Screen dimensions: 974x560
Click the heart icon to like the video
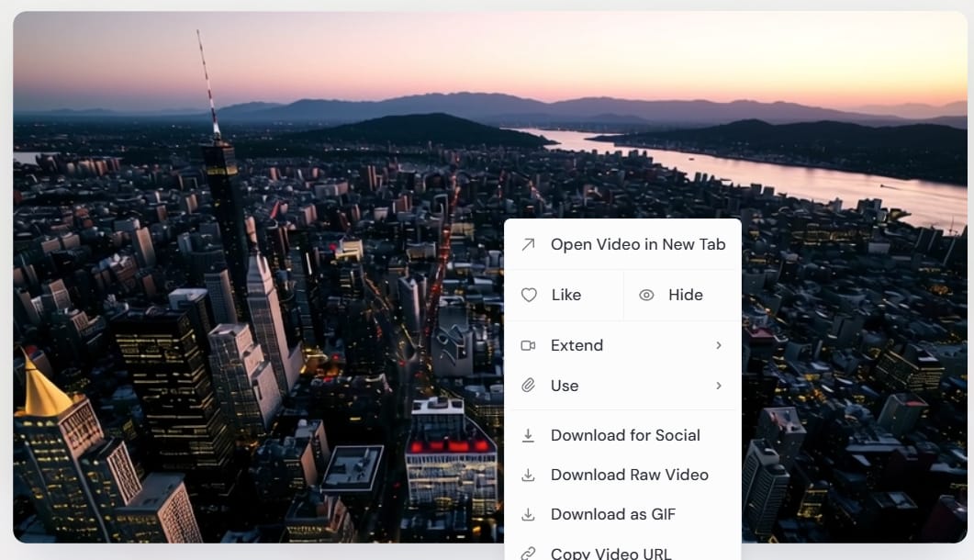[529, 295]
